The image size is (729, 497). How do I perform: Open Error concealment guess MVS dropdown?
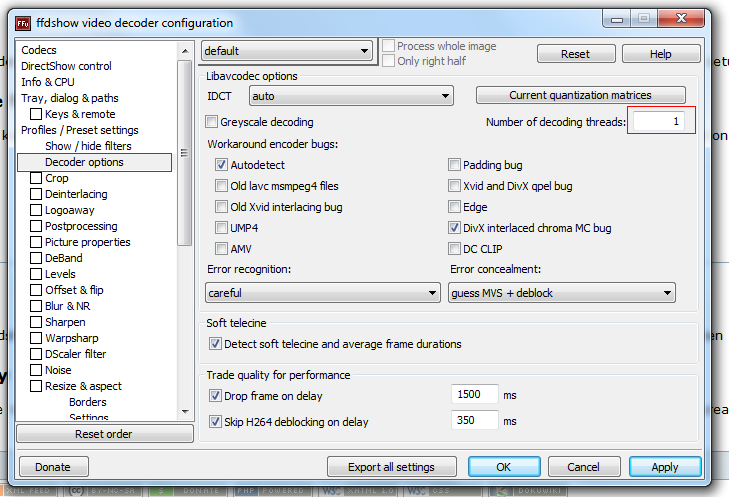(x=562, y=293)
